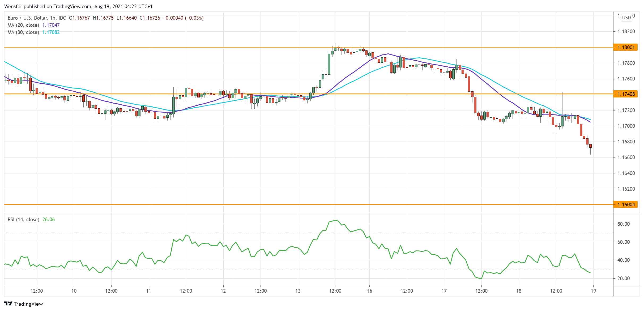Click the cyan MA 30 value 1.17082
644x311 pixels.
(51, 32)
